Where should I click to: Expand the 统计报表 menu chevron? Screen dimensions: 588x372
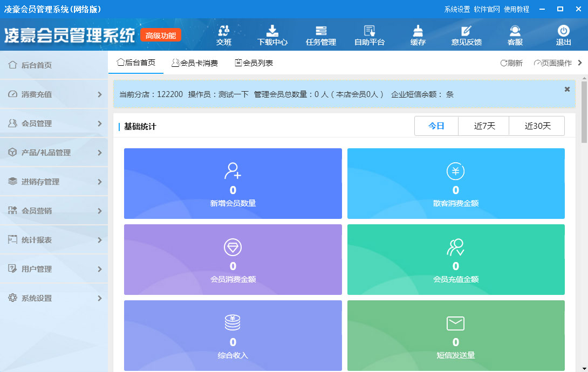[100, 240]
